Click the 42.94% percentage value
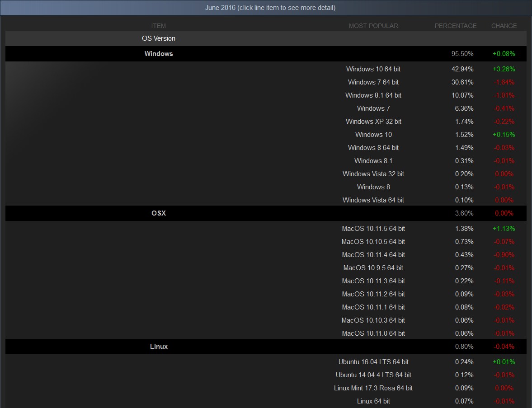 [x=462, y=69]
